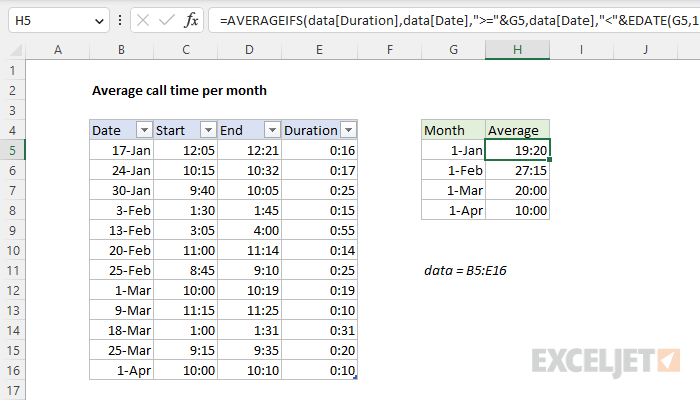This screenshot has width=700, height=400.
Task: Select the '20-Feb' date cell
Action: coord(121,250)
